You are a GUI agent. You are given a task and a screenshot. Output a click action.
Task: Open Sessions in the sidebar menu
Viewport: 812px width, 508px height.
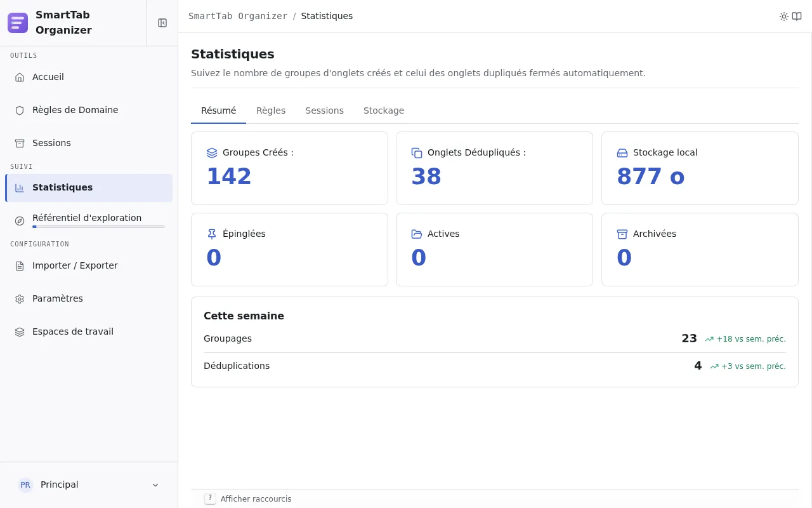(x=89, y=144)
